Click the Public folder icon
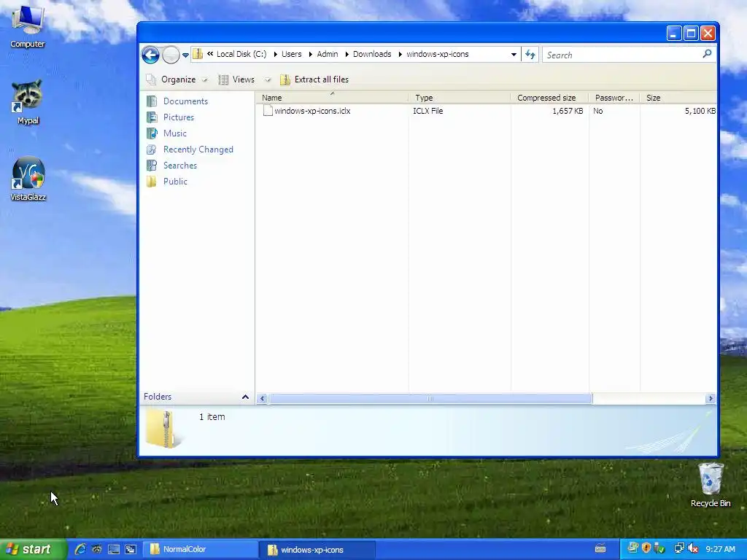Screen dimensions: 747x560 (152, 182)
